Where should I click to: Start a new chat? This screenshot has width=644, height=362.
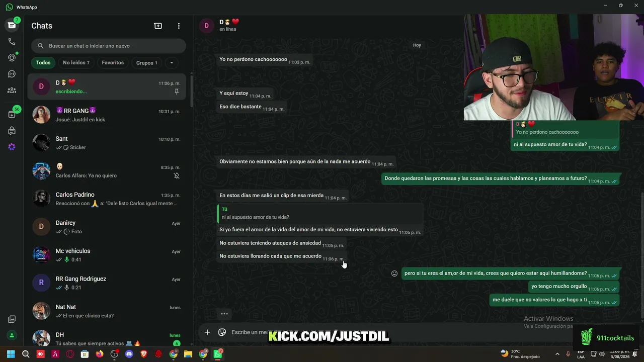[x=158, y=26]
